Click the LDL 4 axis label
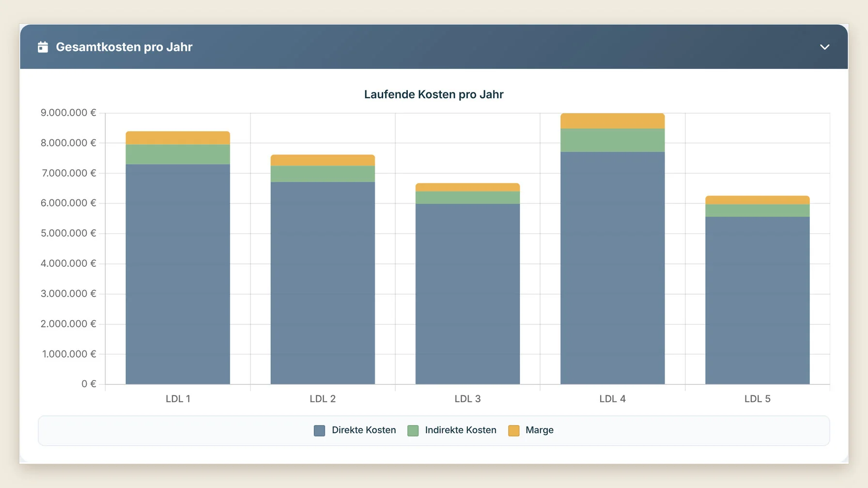This screenshot has height=488, width=868. pos(612,399)
